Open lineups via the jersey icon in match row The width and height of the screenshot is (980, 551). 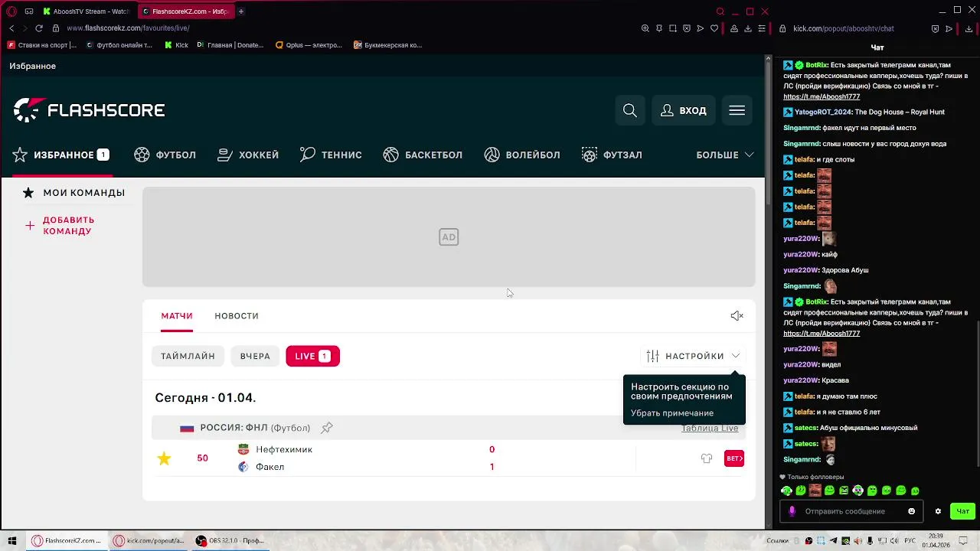706,458
